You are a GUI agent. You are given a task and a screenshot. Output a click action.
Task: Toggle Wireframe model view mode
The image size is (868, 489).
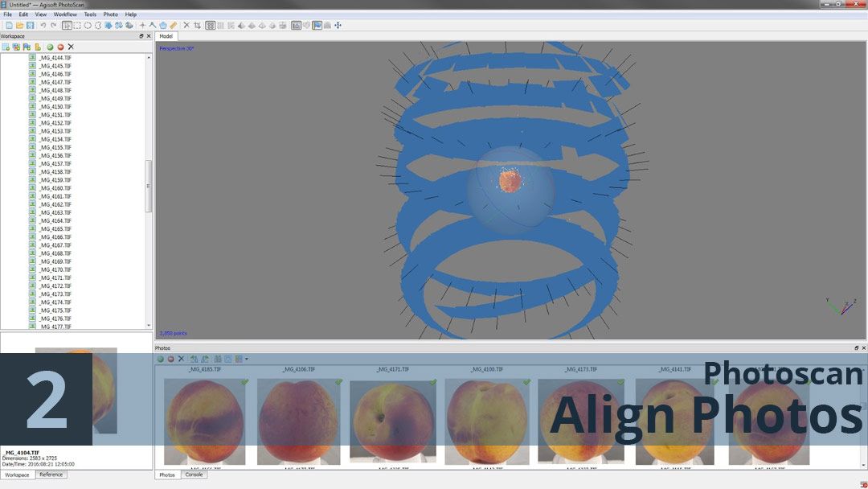[262, 26]
